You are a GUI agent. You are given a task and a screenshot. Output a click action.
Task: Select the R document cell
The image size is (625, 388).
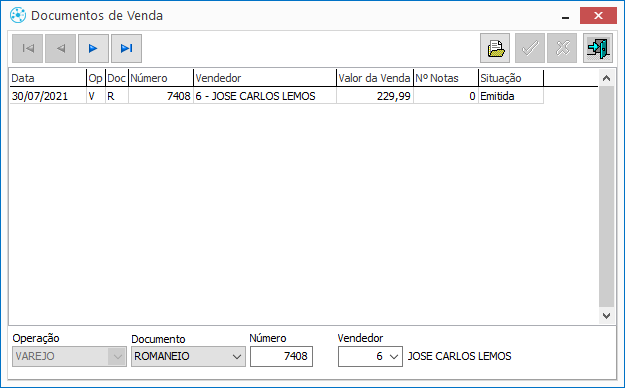pyautogui.click(x=117, y=96)
